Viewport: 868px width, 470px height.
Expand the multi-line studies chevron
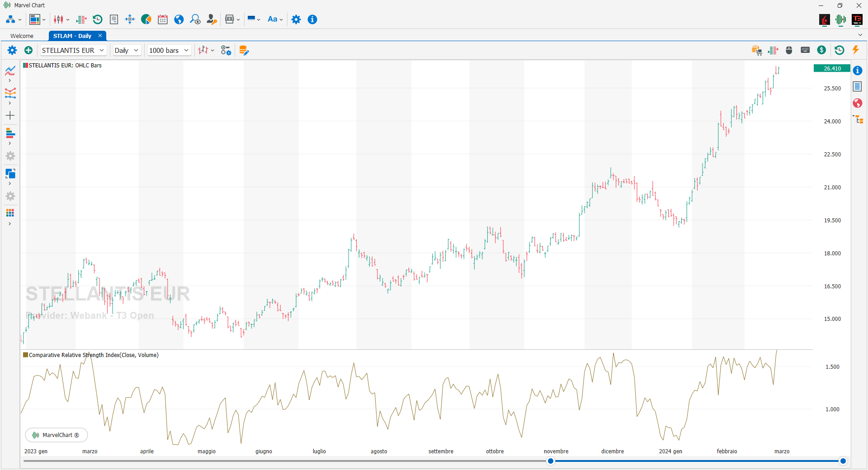10,103
